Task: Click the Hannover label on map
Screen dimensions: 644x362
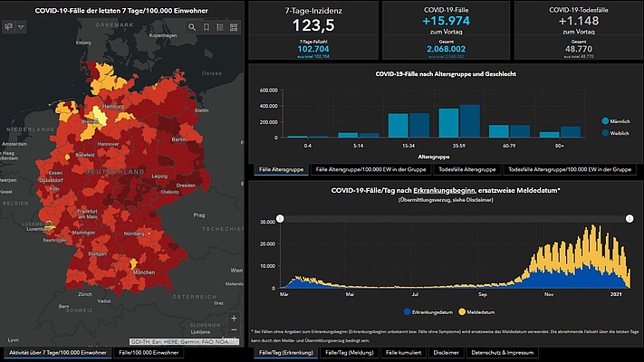Action: point(108,144)
